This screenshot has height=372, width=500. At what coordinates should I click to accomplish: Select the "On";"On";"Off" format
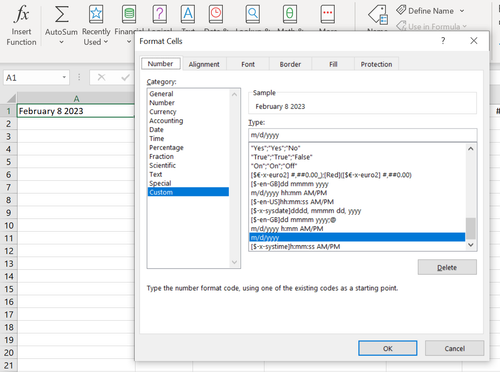(x=357, y=166)
